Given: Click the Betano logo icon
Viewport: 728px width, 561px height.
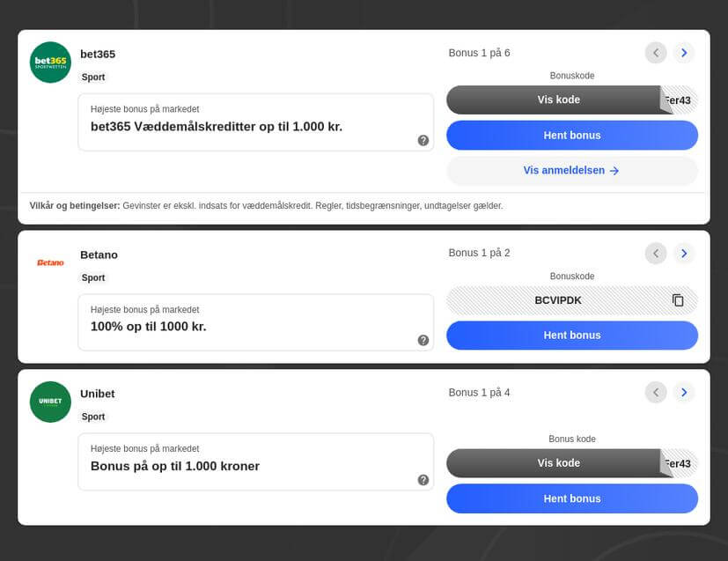Looking at the screenshot, I should [x=50, y=262].
